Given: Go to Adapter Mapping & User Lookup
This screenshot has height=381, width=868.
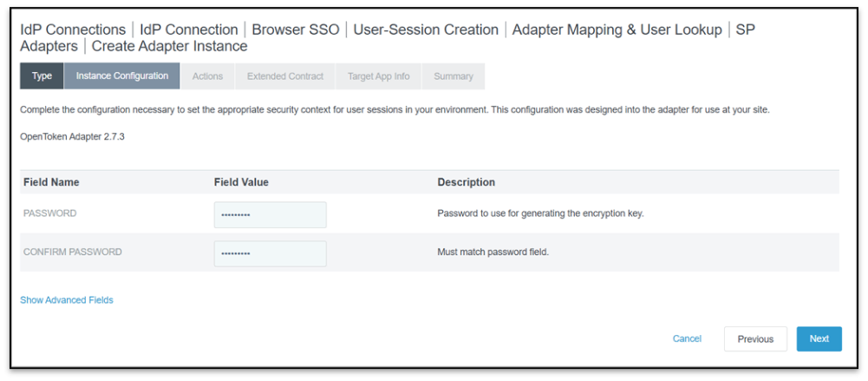Looking at the screenshot, I should [617, 30].
